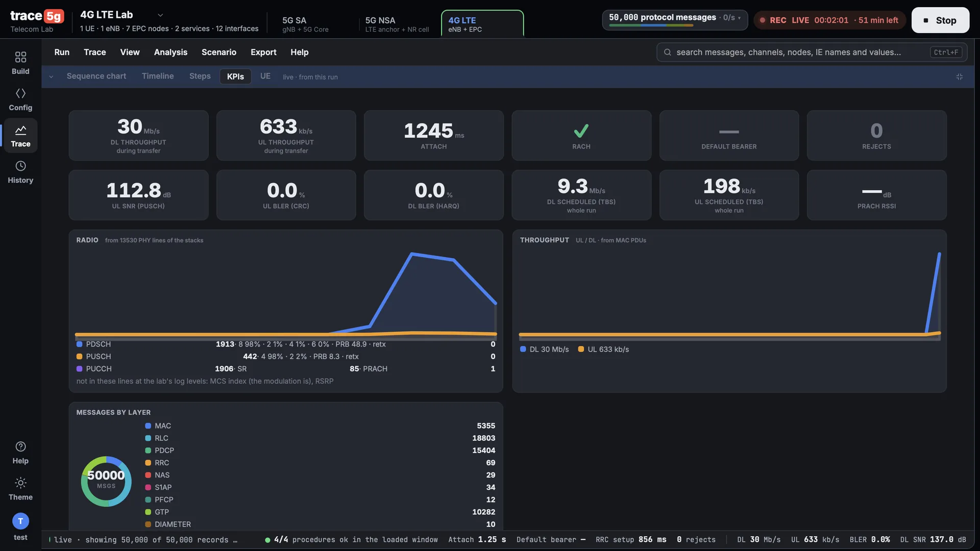Click the RRC layer row
The width and height of the screenshot is (980, 551).
click(320, 463)
